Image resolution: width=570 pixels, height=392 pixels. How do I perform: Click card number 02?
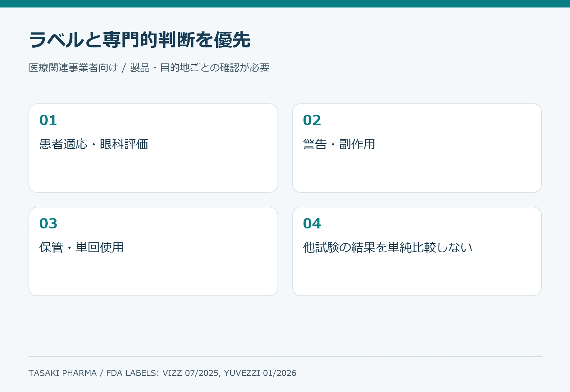[312, 120]
